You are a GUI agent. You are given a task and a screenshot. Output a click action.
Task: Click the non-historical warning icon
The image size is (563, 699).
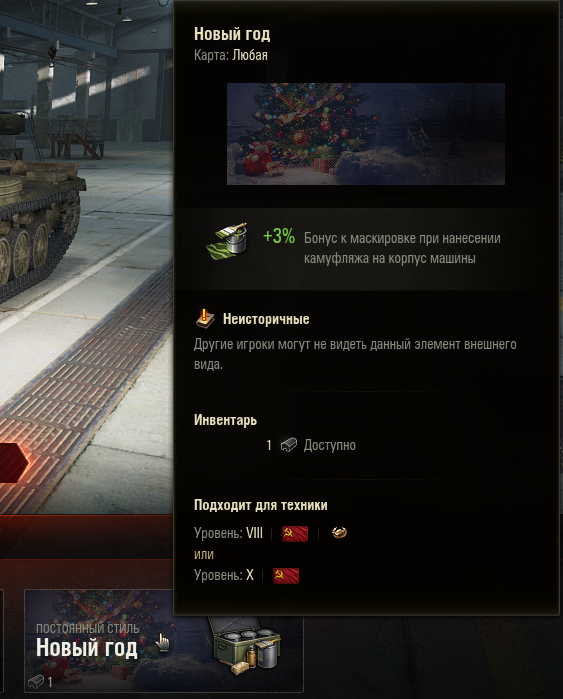(205, 319)
